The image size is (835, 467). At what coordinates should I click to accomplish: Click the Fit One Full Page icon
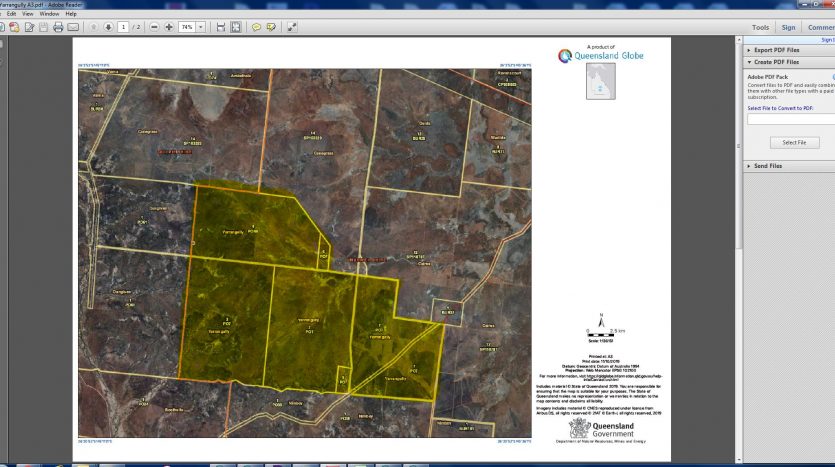pyautogui.click(x=236, y=27)
